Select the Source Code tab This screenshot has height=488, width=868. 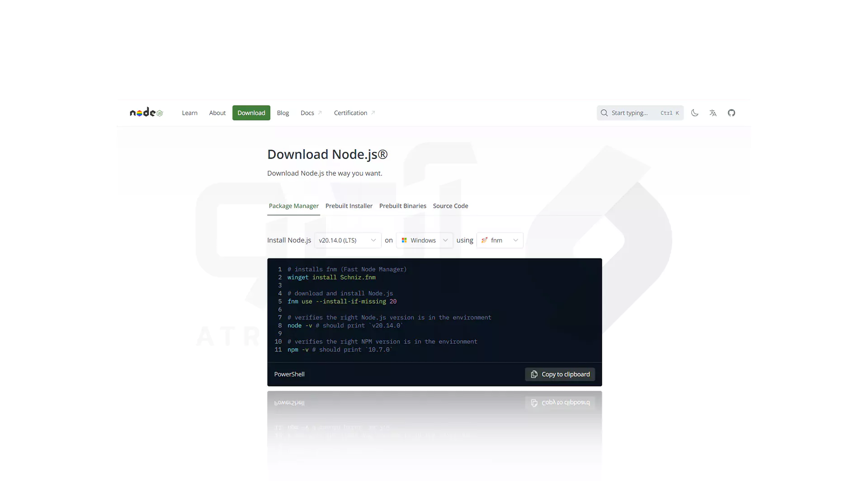(450, 206)
